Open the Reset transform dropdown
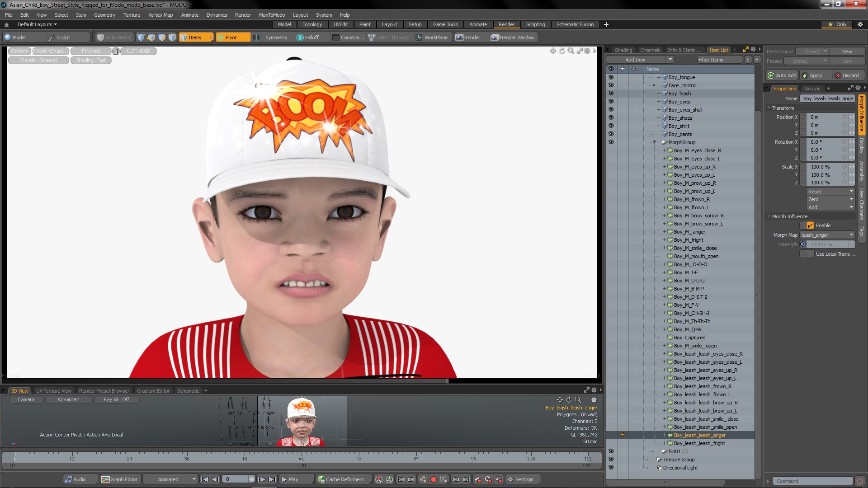 pos(830,192)
